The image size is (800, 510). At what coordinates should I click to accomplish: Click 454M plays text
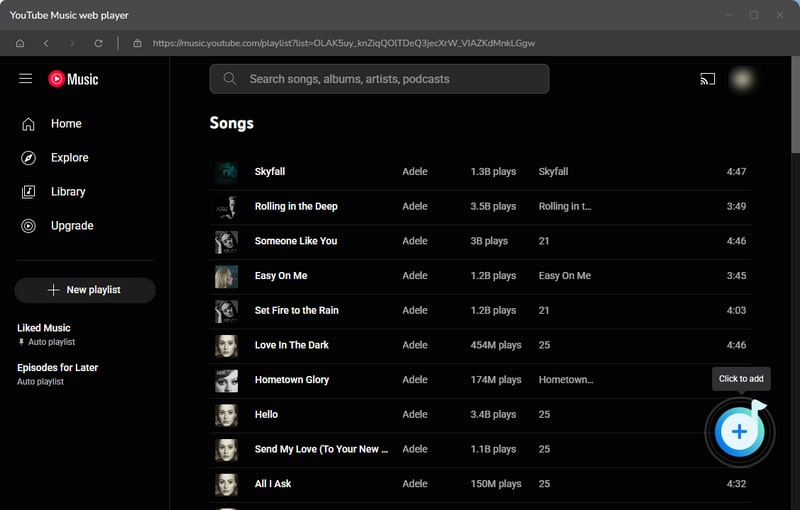[496, 345]
